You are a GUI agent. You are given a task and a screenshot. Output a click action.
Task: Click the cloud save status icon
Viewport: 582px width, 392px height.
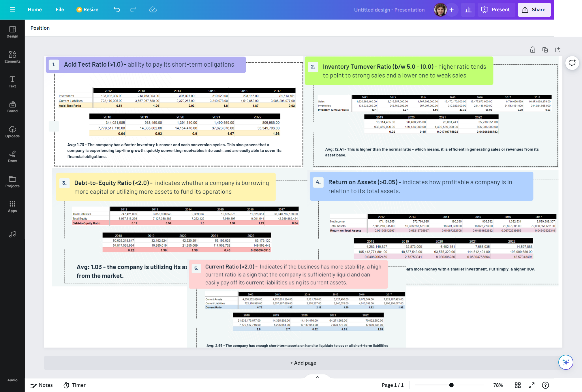(153, 10)
